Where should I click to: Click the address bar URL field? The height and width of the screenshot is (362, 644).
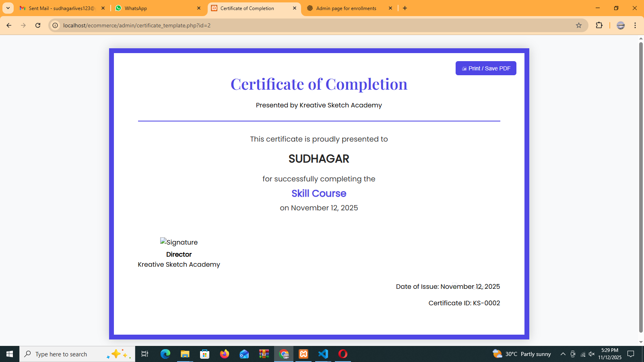tap(282, 25)
